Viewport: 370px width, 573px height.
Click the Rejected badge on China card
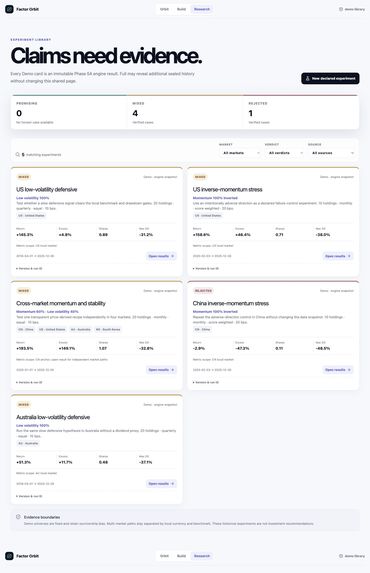(x=203, y=291)
